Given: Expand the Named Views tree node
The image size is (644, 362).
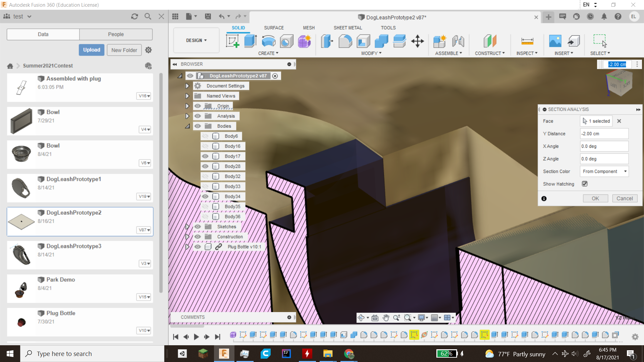Looking at the screenshot, I should [187, 96].
